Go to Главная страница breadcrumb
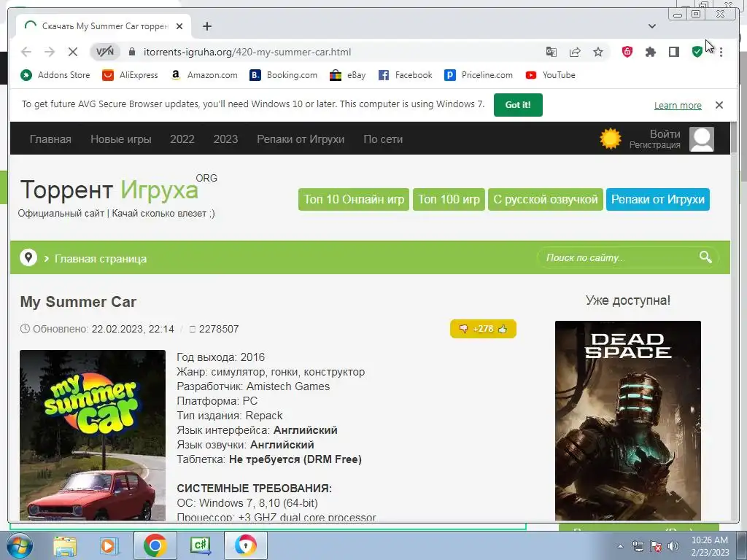Viewport: 747px width, 560px height. (x=101, y=259)
